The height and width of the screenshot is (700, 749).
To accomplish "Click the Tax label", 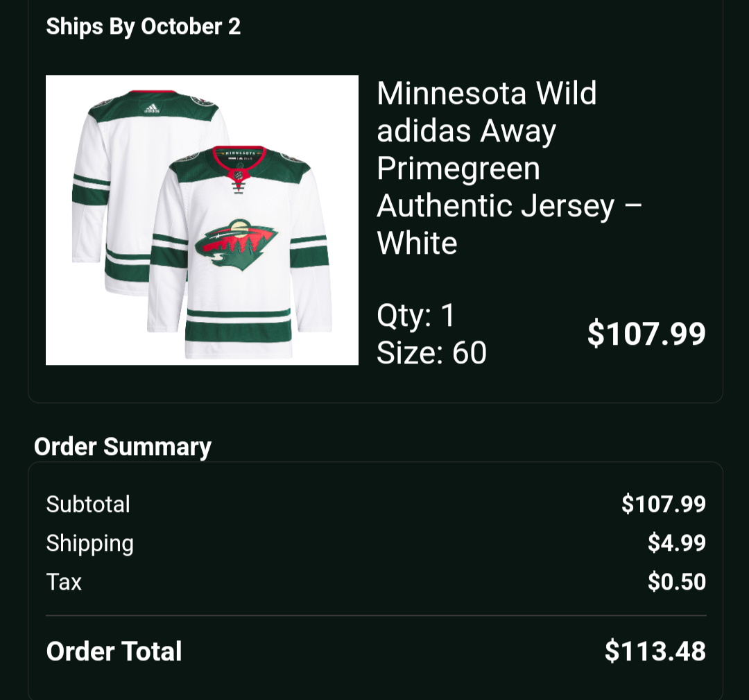I will 64,581.
